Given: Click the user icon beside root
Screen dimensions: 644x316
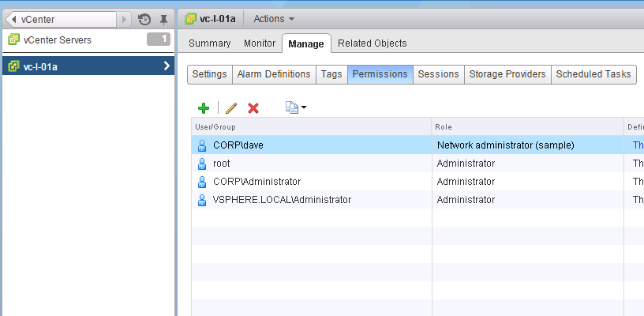Looking at the screenshot, I should click(x=202, y=164).
